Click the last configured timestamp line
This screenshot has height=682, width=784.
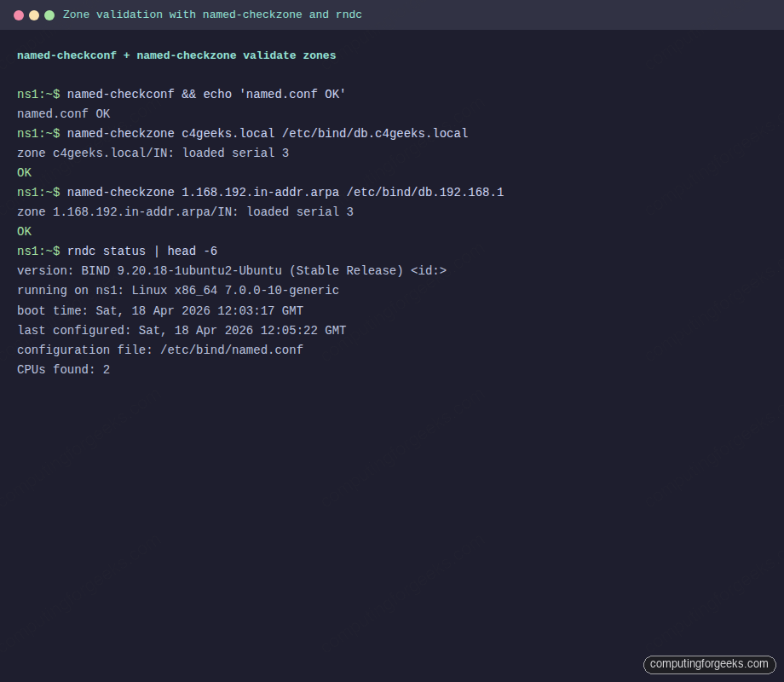tap(179, 330)
